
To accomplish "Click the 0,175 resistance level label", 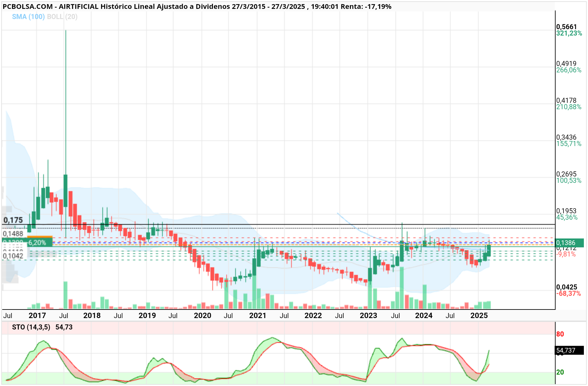I will pos(13,220).
